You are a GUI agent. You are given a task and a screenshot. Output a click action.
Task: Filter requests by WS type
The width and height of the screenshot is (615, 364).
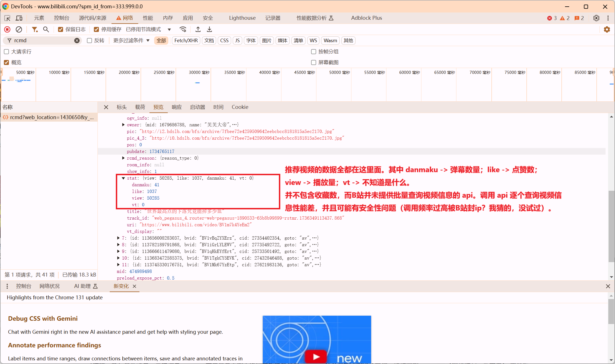coord(313,41)
